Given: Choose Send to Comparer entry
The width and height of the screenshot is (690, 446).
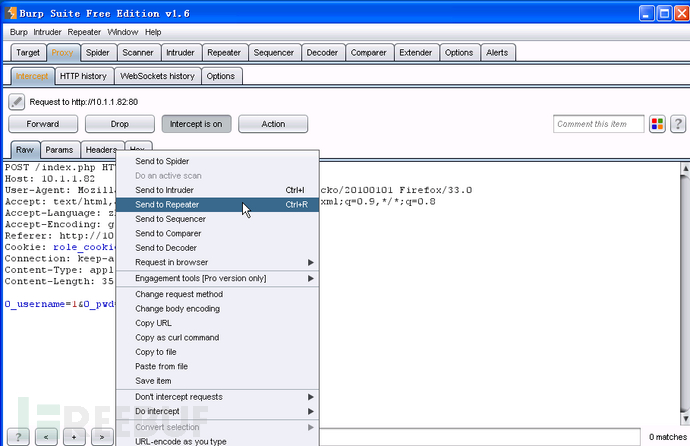Looking at the screenshot, I should point(217,234).
